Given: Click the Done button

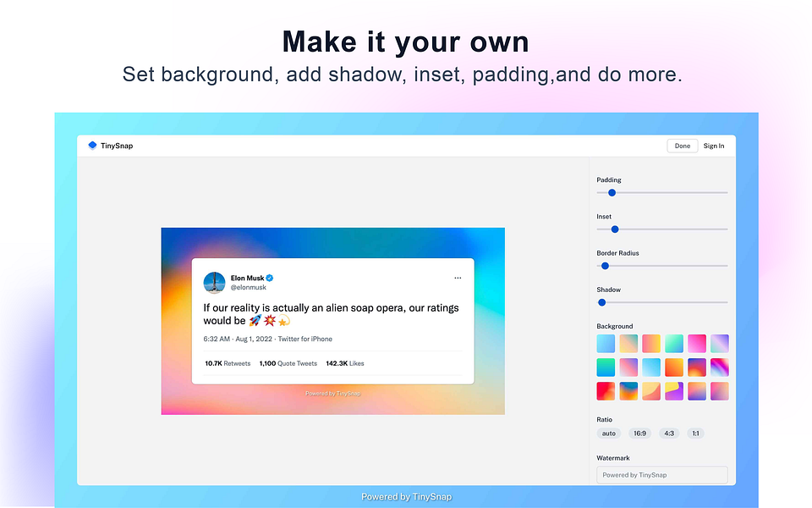Looking at the screenshot, I should 682,146.
